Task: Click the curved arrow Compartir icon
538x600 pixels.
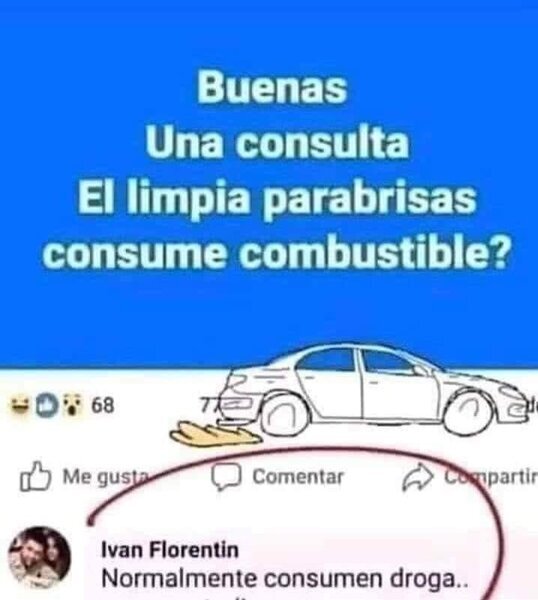Action: (x=418, y=478)
